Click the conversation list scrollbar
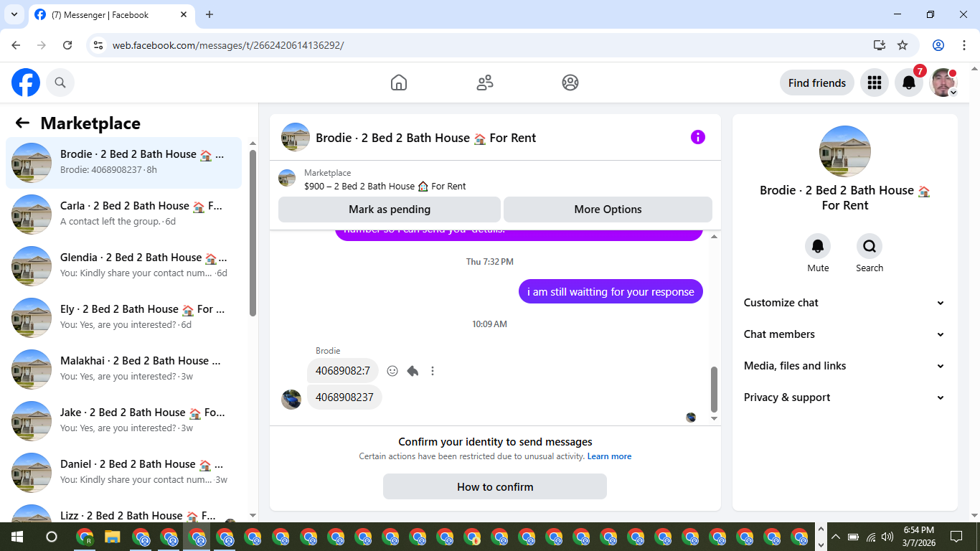The width and height of the screenshot is (980, 551). click(x=253, y=232)
